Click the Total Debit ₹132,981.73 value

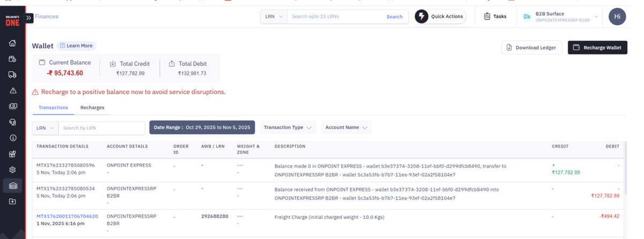[192, 73]
